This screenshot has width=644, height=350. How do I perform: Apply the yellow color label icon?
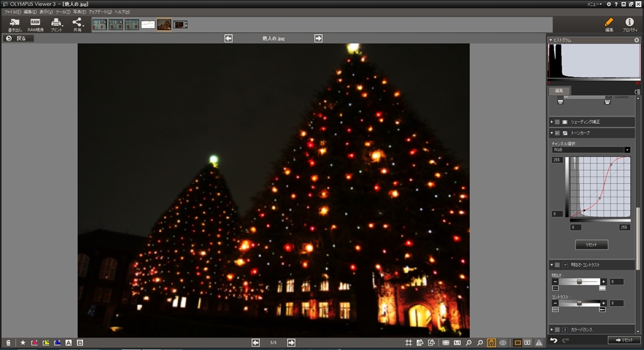tap(46, 342)
